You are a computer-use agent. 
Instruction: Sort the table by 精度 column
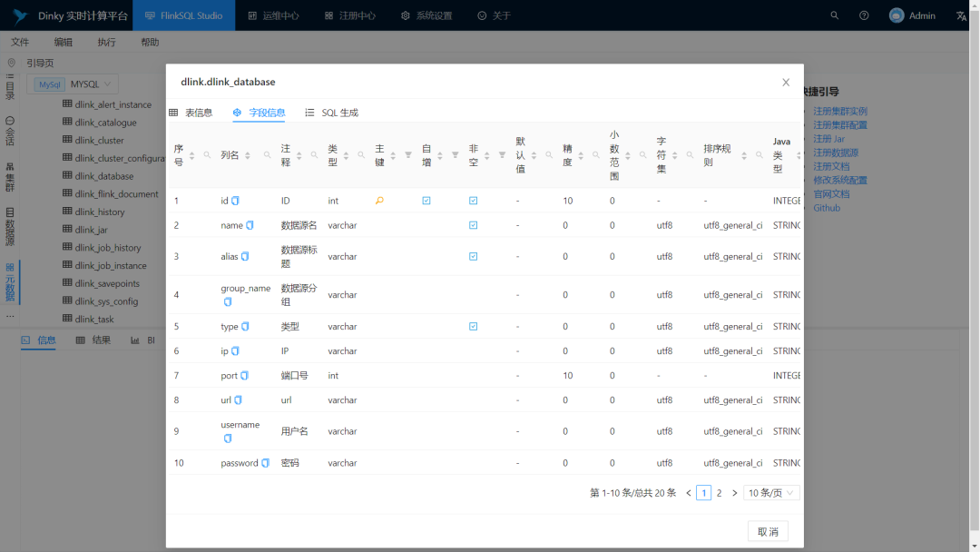point(581,155)
